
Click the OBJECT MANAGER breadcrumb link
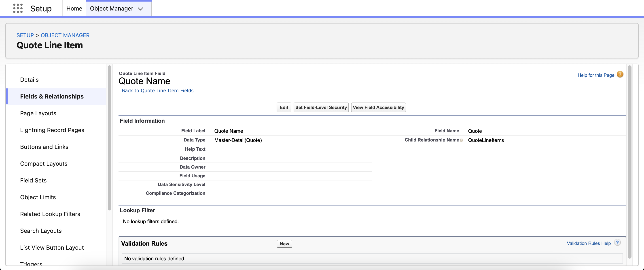[65, 35]
